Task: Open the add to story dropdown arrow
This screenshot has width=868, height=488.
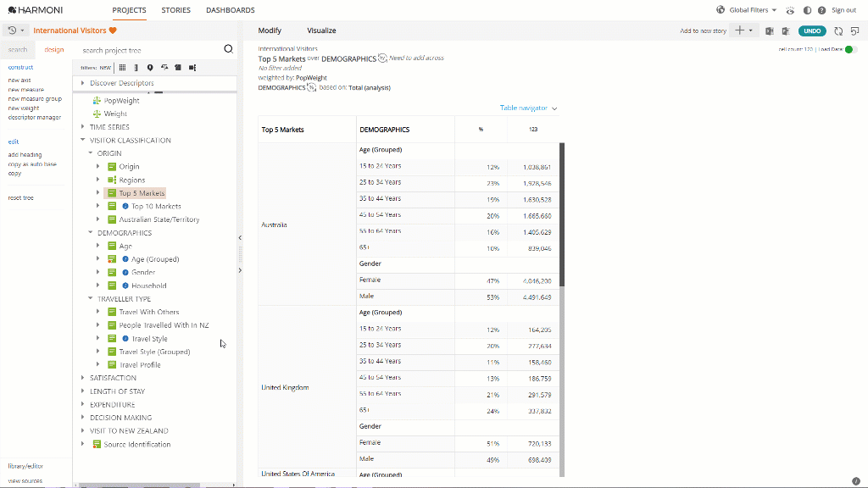Action: (x=751, y=30)
